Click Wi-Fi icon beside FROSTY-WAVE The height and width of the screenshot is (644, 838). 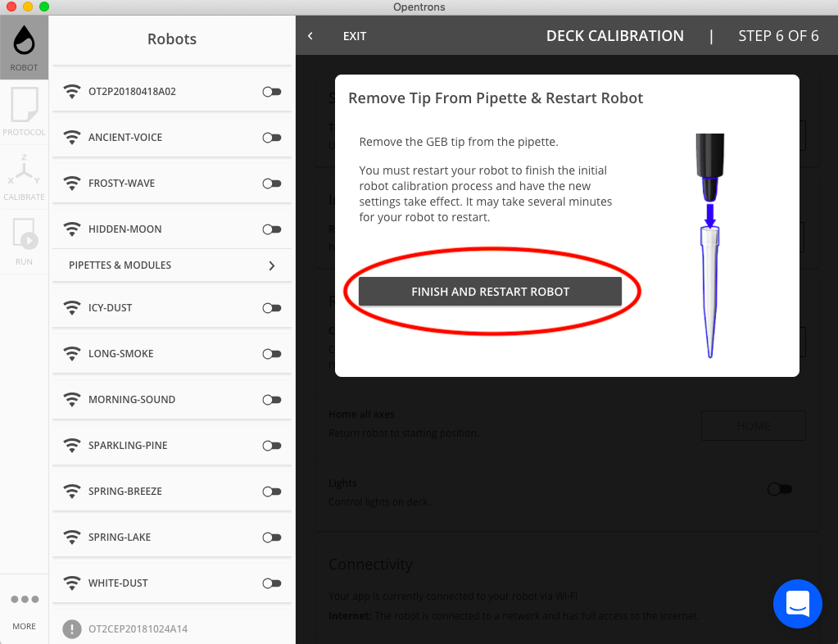72,184
